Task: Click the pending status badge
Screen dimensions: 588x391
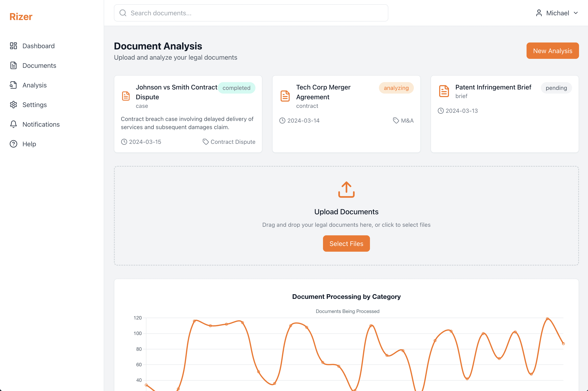Action: click(556, 88)
